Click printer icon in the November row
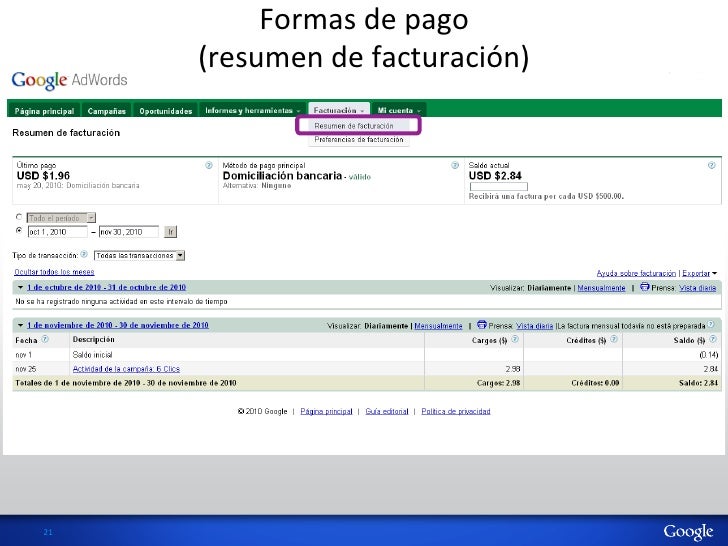728x546 pixels. (481, 325)
